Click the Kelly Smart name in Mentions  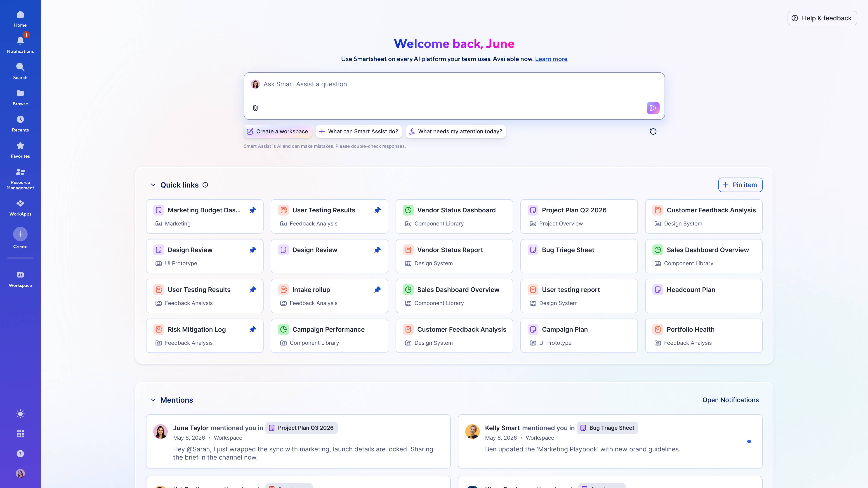pyautogui.click(x=502, y=428)
